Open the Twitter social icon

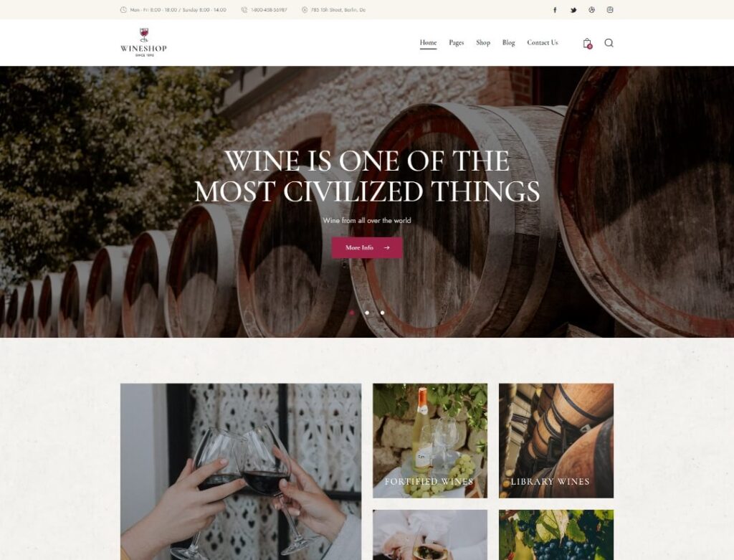pyautogui.click(x=573, y=10)
